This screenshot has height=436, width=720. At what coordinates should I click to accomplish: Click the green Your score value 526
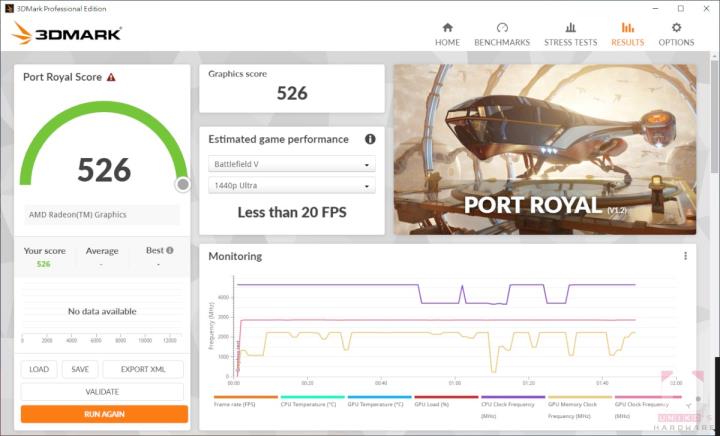[44, 264]
